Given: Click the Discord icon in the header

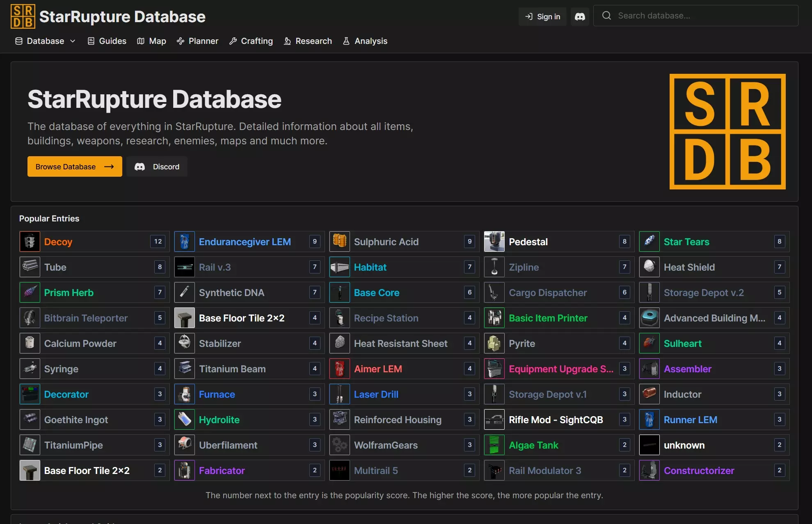Looking at the screenshot, I should (x=579, y=16).
